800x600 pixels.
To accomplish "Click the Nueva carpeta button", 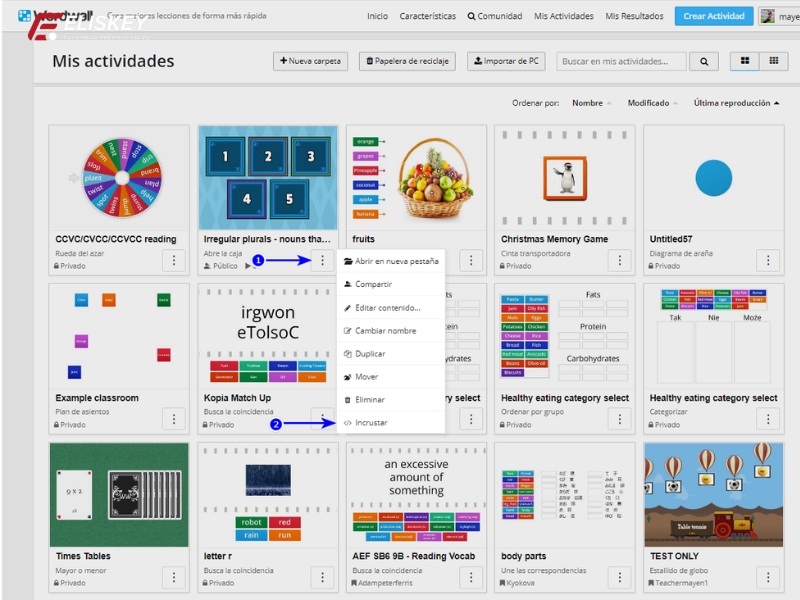I will point(310,62).
